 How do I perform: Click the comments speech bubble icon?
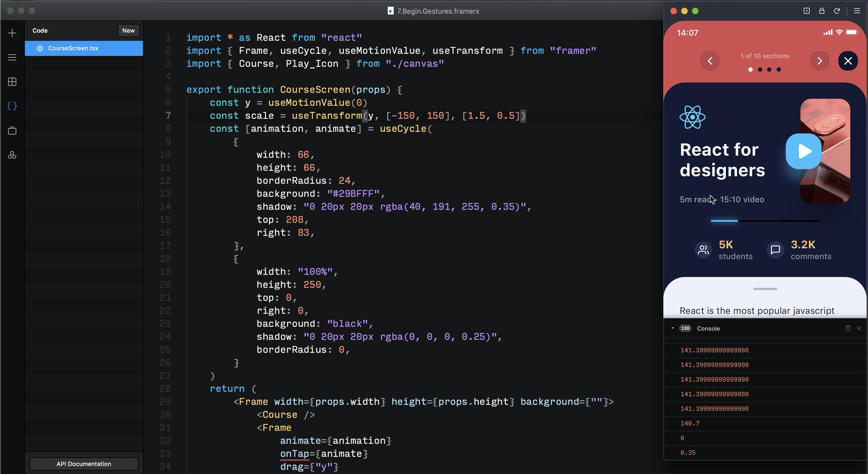pyautogui.click(x=775, y=250)
